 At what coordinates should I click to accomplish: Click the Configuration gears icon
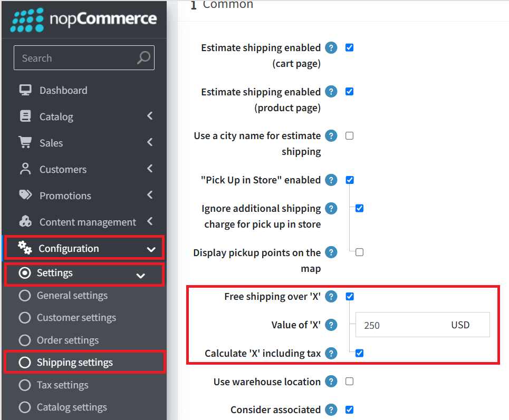[x=25, y=248]
